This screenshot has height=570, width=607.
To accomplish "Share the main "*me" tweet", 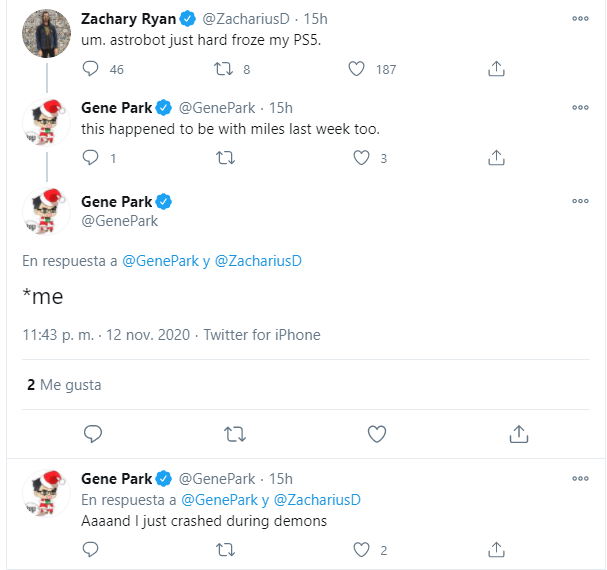I will tap(518, 433).
